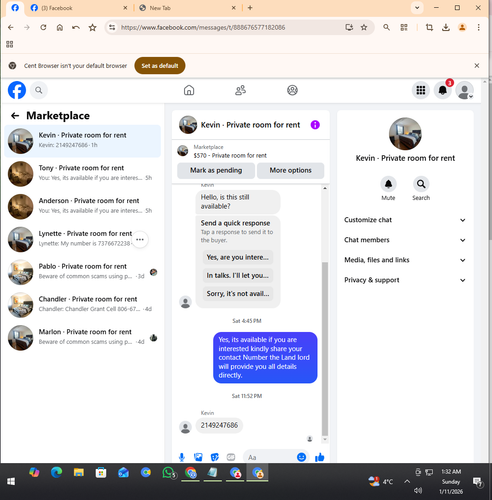
Task: Expand Chat members section
Action: click(405, 240)
